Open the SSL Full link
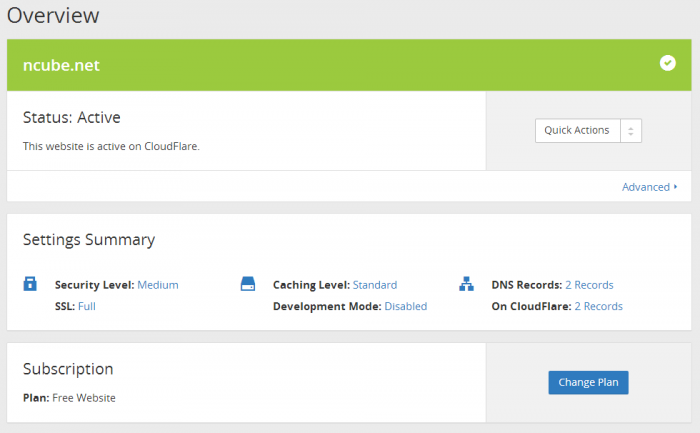This screenshot has width=700, height=433. (x=87, y=306)
